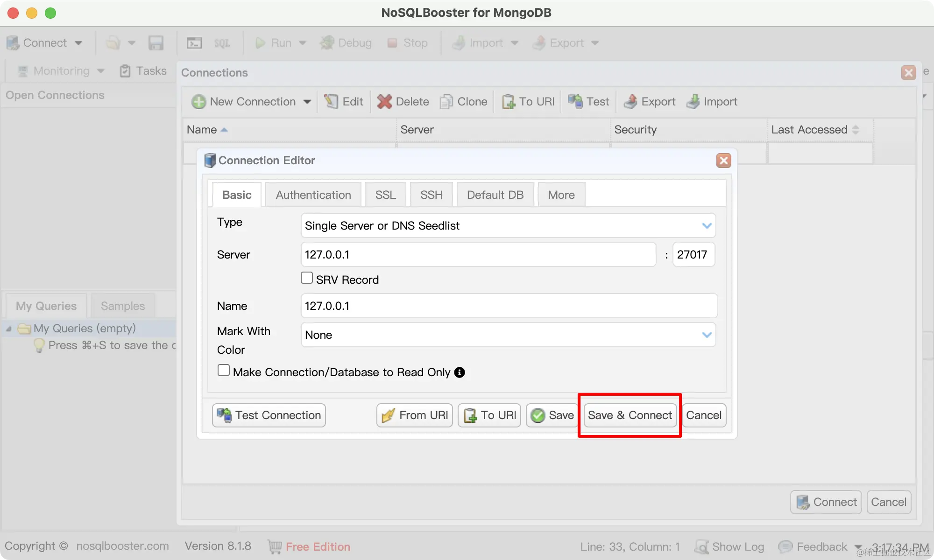Click the info icon beside Read Only
The height and width of the screenshot is (560, 934).
click(x=460, y=372)
